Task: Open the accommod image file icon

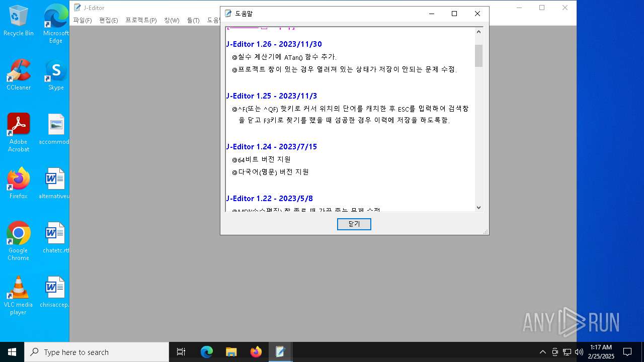Action: [x=56, y=129]
